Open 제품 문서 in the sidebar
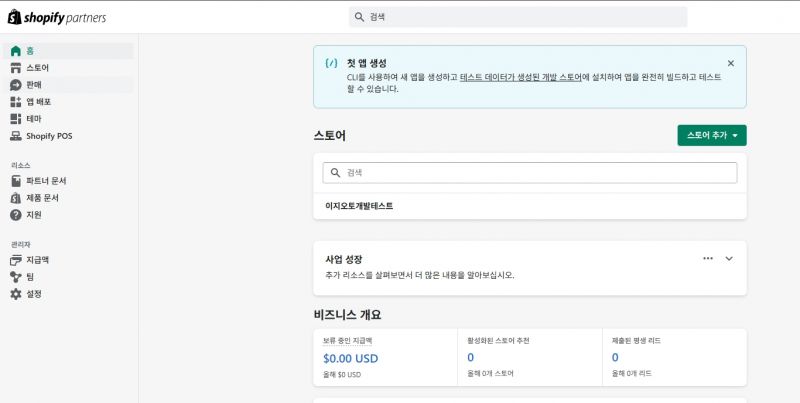Screen dimensions: 800x403 [42, 198]
